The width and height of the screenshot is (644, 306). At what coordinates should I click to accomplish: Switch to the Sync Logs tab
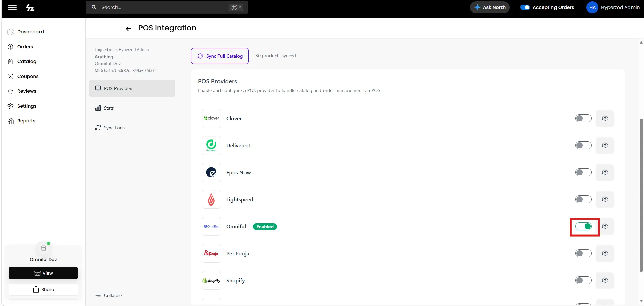[132, 128]
